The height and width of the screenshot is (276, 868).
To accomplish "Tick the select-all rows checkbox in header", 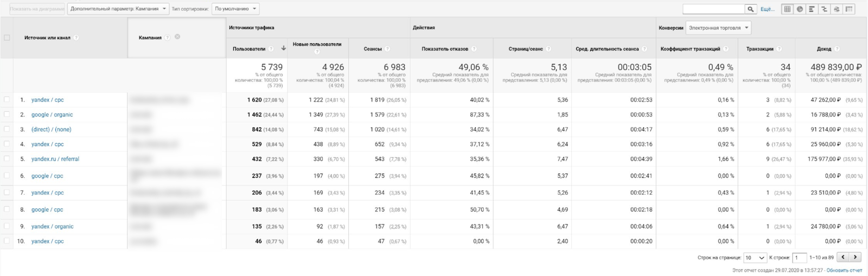I will tap(7, 37).
